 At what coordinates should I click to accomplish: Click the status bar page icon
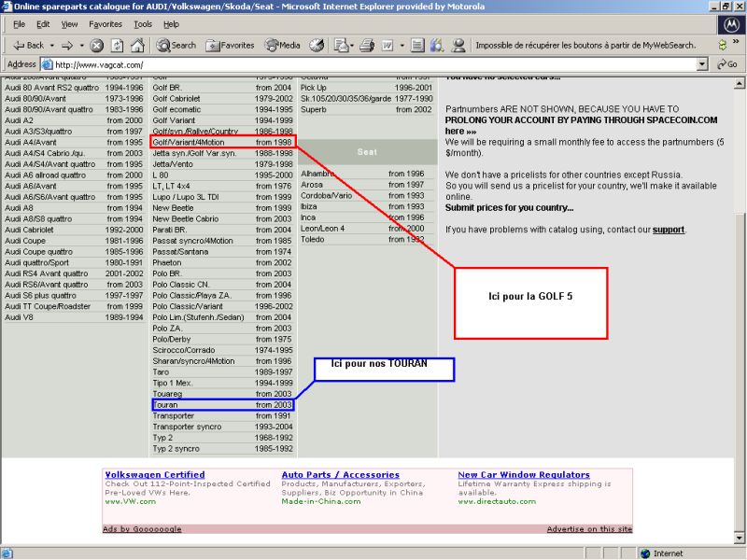(x=7, y=553)
